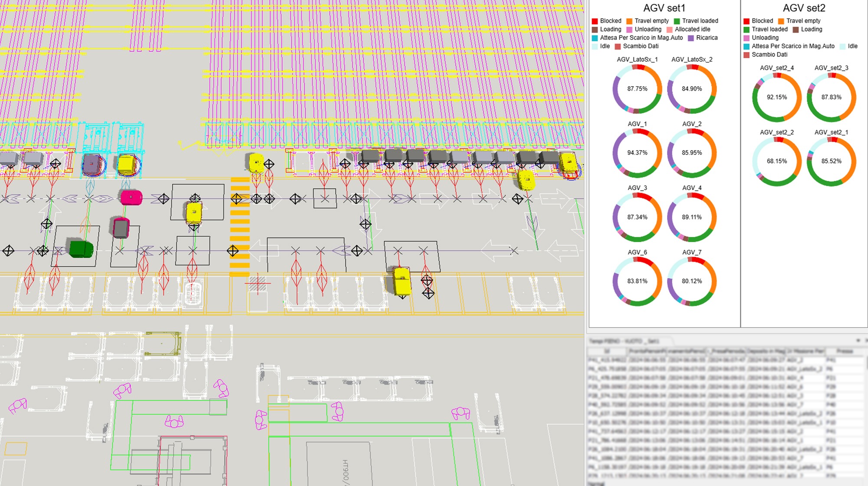Screen dimensions: 868x486
Task: Select the Tempi PIENO - VUOTO _Set1 tab
Action: point(624,341)
